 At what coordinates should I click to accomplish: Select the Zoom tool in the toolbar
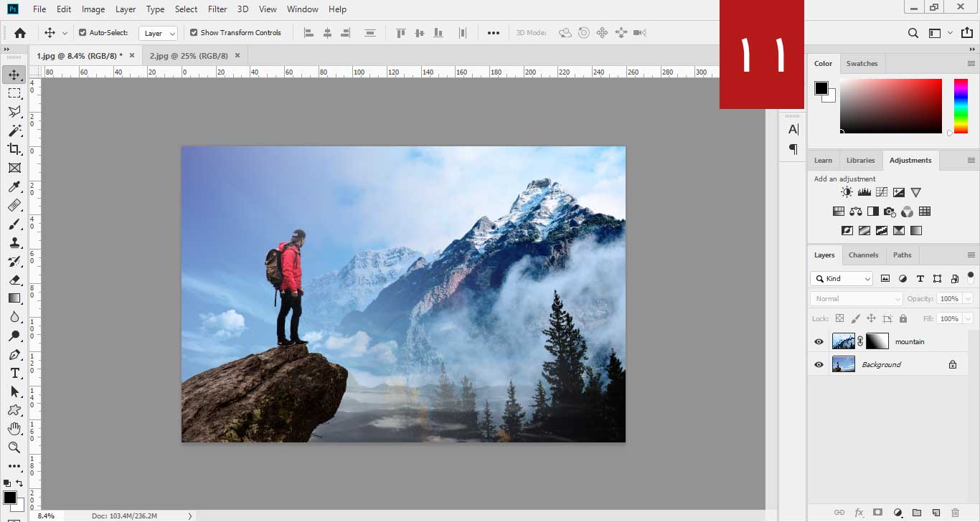(14, 447)
